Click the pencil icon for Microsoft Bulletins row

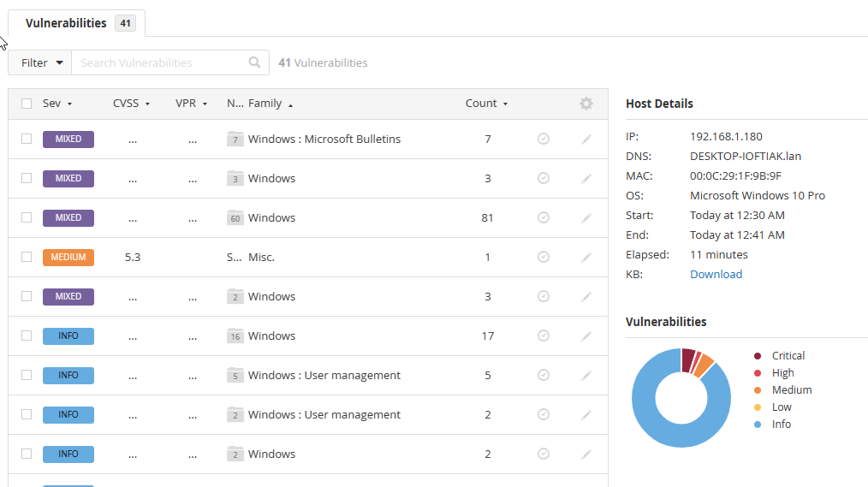point(586,139)
